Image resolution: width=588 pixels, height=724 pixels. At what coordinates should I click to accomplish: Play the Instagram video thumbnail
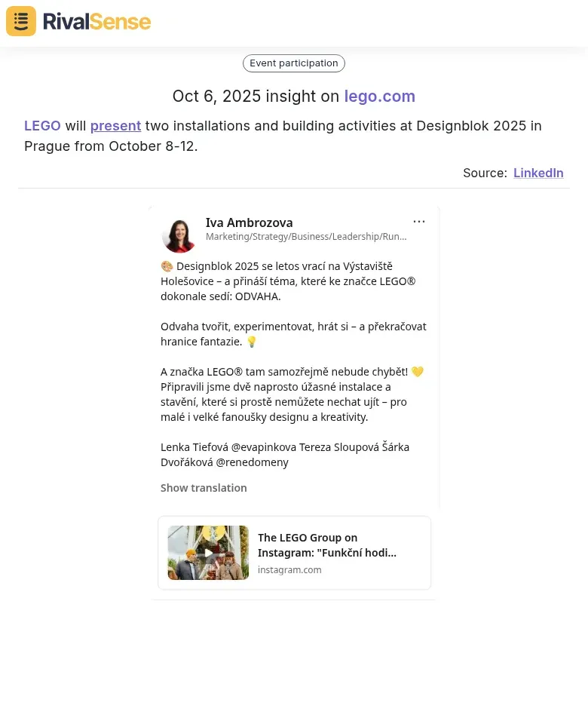click(x=208, y=553)
